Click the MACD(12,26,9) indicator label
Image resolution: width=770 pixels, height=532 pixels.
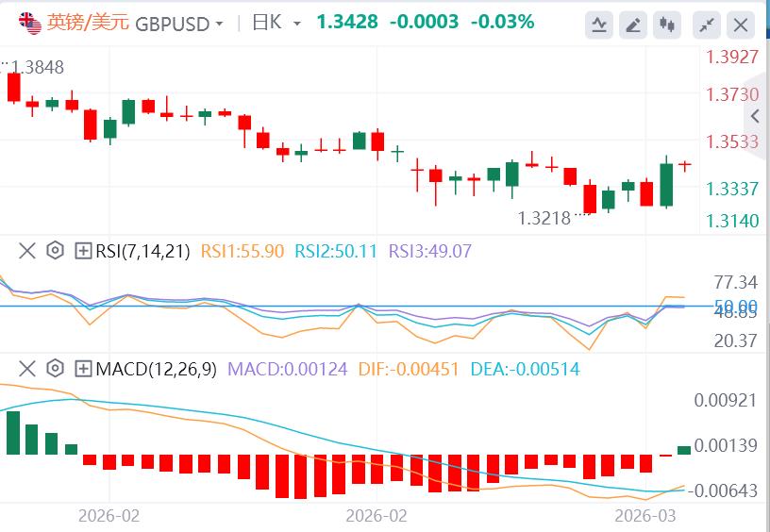coord(155,368)
